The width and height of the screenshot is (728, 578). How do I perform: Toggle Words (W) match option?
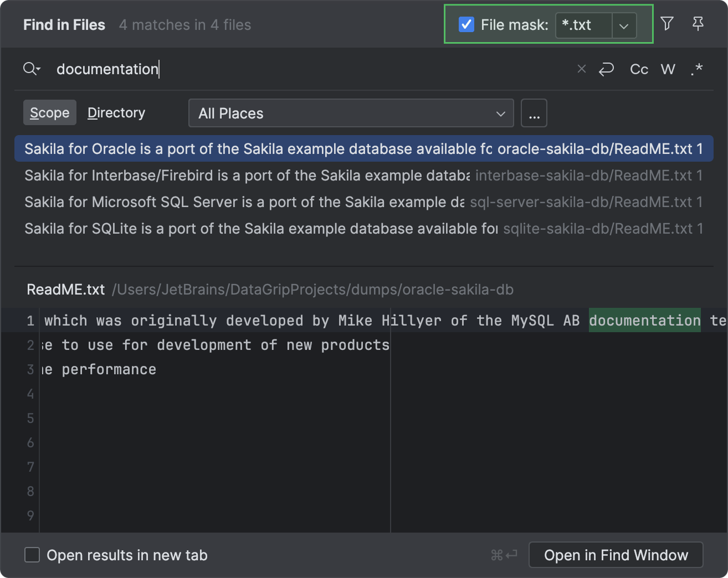coord(668,69)
